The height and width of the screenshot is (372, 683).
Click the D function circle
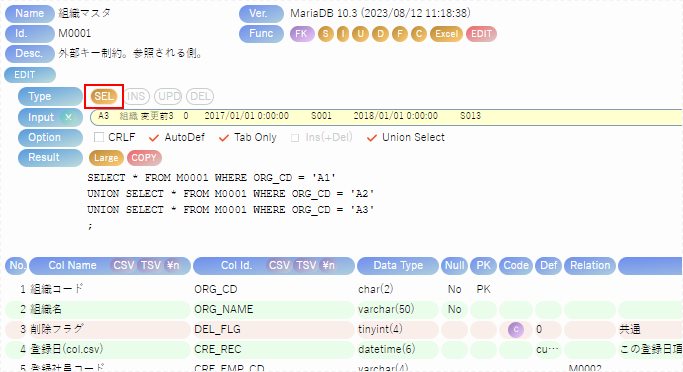click(x=380, y=34)
